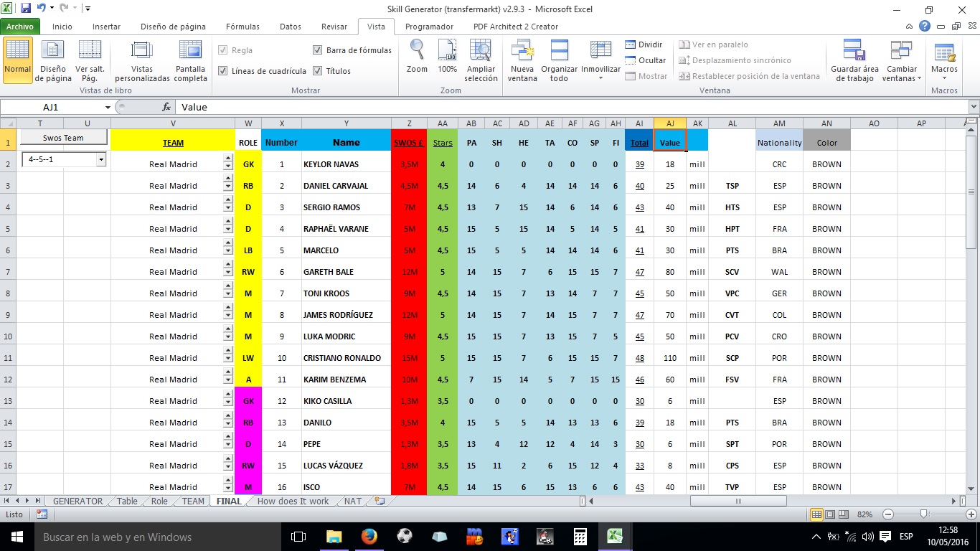
Task: Click the Zoom magnifier icon in ribbon
Action: (417, 50)
